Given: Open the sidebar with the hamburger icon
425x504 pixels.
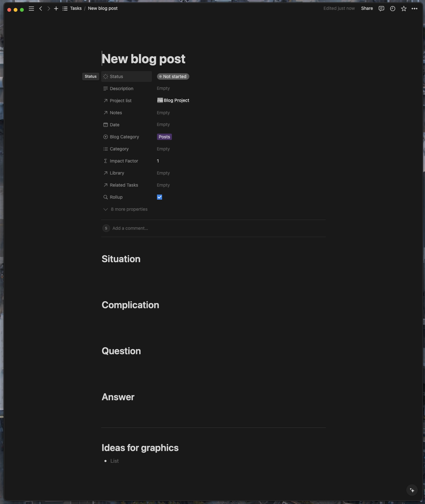Looking at the screenshot, I should (x=31, y=9).
